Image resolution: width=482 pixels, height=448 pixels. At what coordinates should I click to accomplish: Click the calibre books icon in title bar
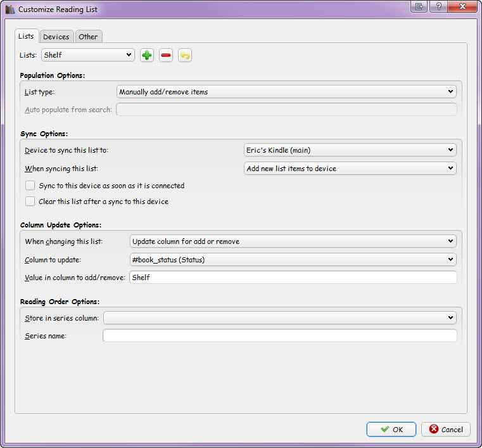tap(10, 10)
